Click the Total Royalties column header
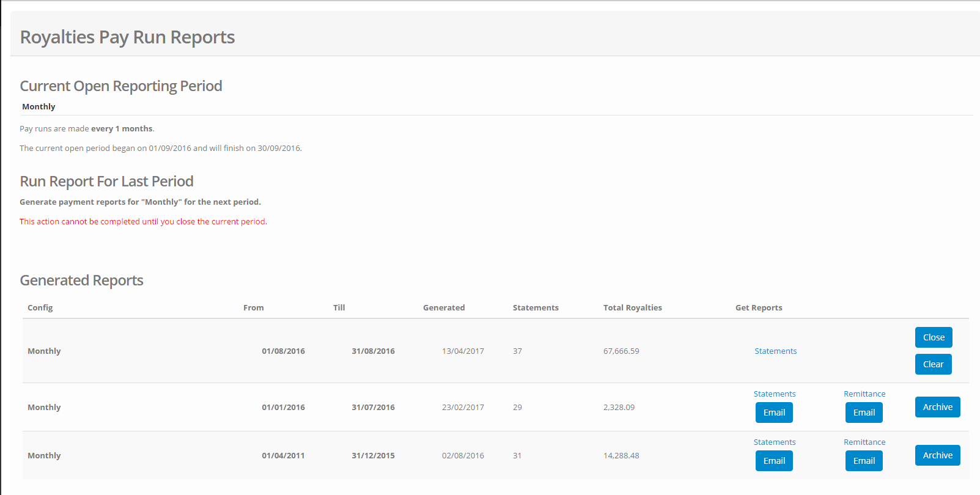This screenshot has width=980, height=495. pyautogui.click(x=632, y=307)
